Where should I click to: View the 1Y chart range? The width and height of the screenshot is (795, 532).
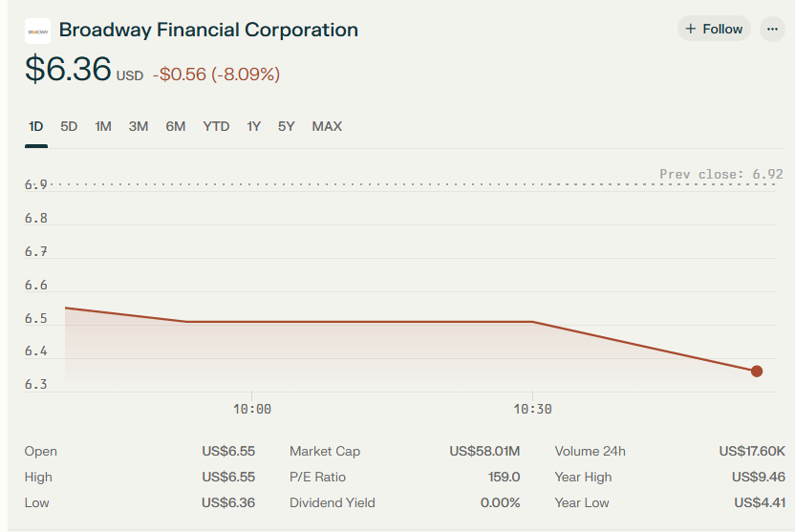coord(254,126)
